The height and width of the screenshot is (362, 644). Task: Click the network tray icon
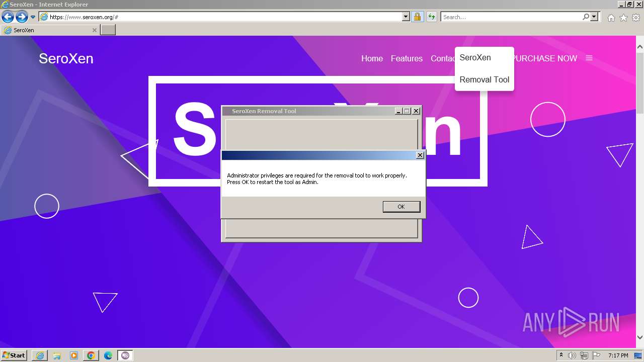pos(584,355)
